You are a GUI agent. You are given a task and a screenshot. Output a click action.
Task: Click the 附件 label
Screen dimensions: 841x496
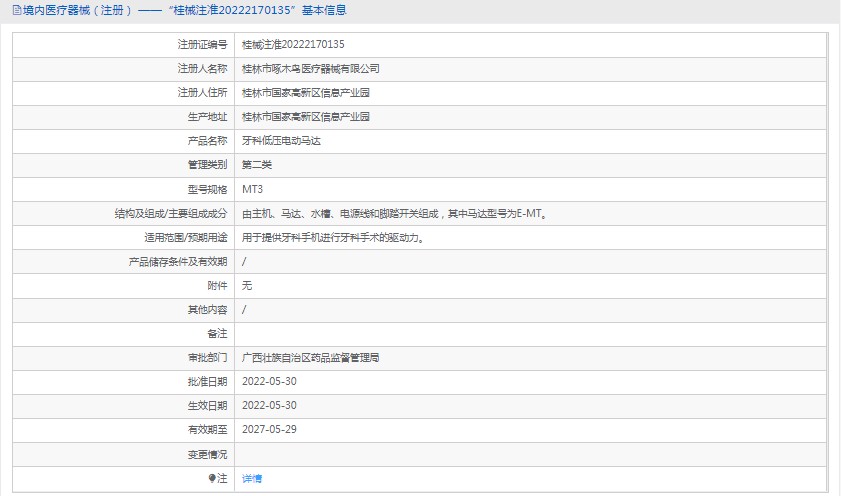217,286
